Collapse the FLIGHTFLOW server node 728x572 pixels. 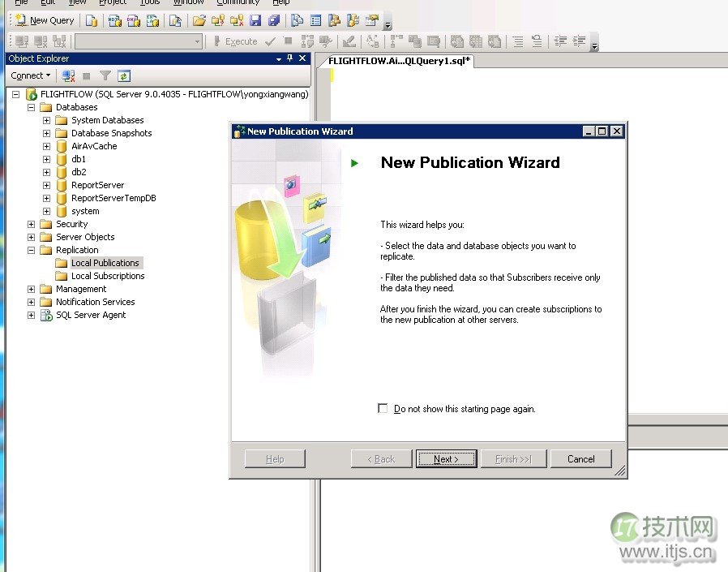[x=15, y=94]
